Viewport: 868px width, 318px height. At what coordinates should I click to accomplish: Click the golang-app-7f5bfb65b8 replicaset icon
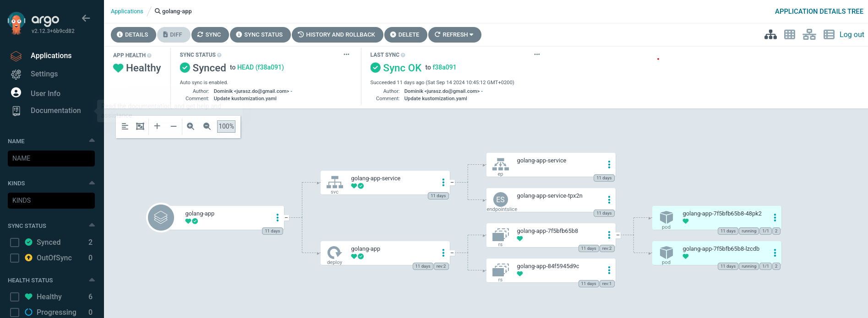click(501, 235)
